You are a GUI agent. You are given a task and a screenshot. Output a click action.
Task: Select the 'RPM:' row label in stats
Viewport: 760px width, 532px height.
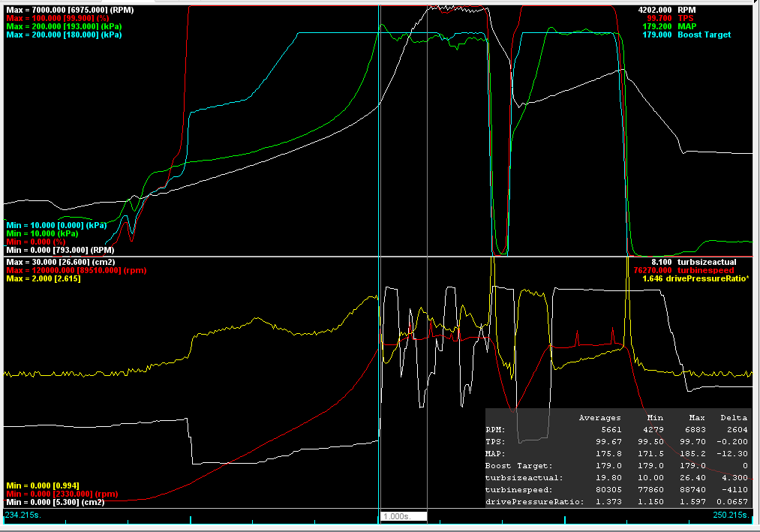[x=495, y=430]
